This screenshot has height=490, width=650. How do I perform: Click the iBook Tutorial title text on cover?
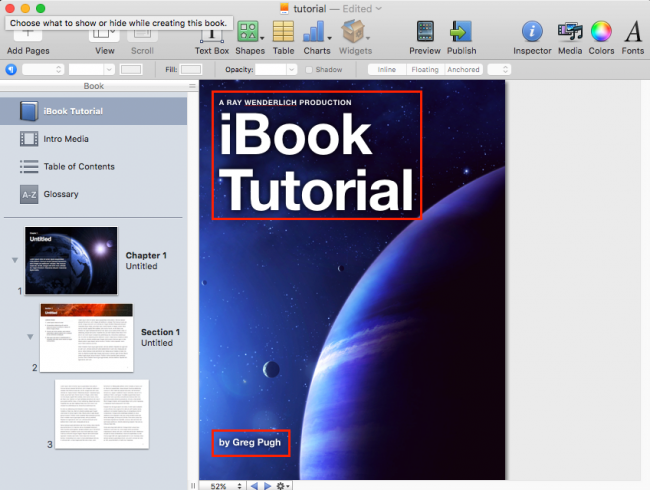tap(316, 161)
